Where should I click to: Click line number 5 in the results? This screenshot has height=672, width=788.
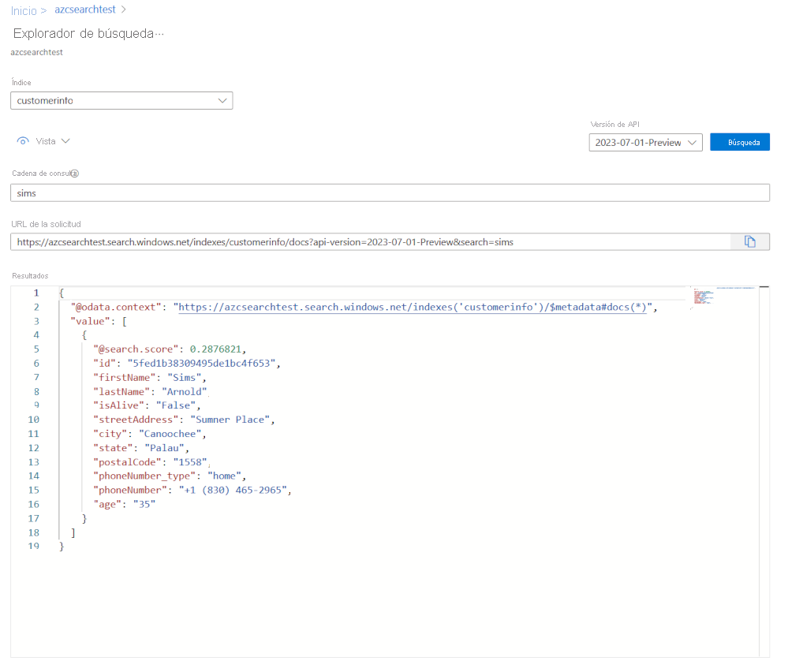[35, 349]
